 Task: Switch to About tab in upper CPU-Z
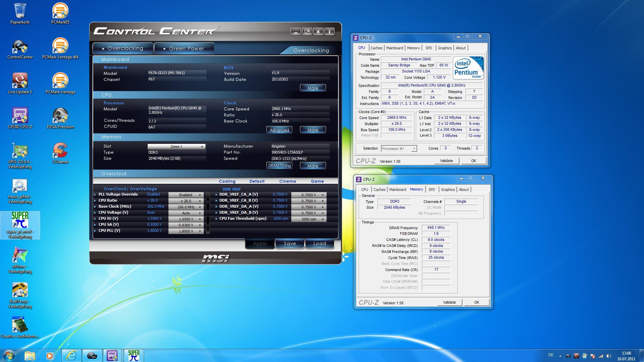coord(460,48)
